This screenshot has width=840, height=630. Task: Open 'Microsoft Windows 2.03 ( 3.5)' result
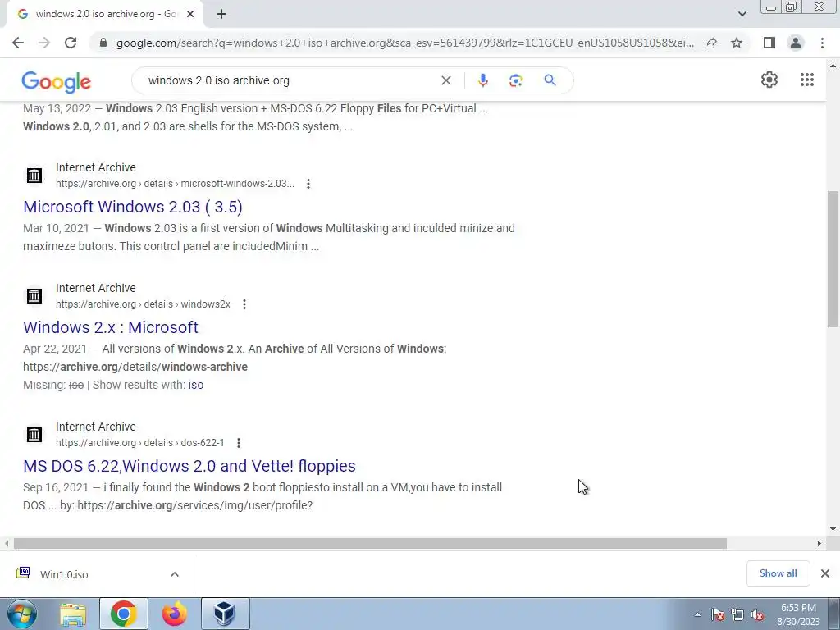pos(133,207)
